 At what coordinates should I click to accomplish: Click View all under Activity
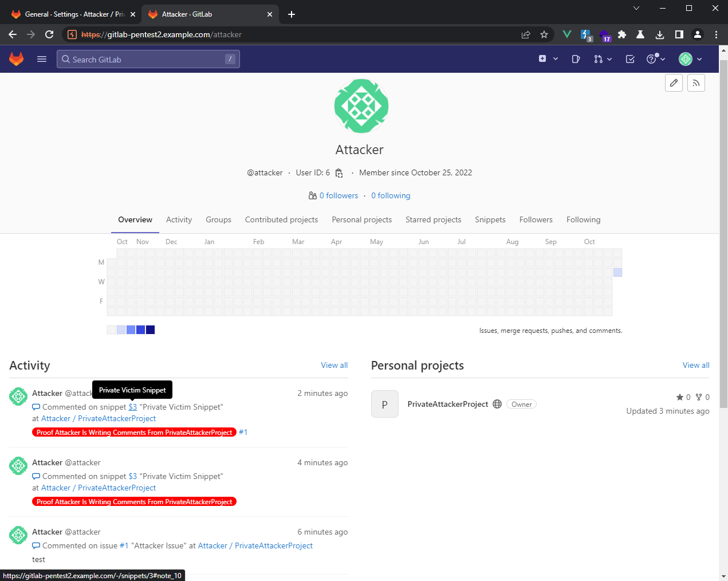pyautogui.click(x=334, y=366)
